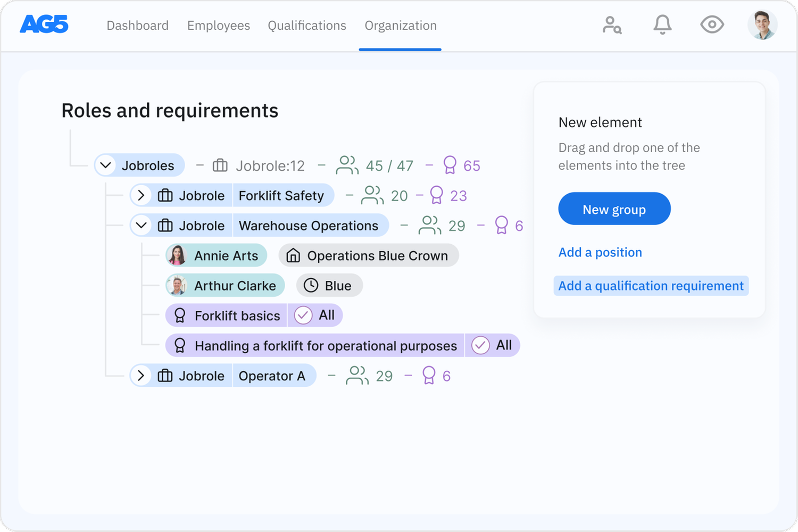Image resolution: width=798 pixels, height=532 pixels.
Task: Click the briefcase icon on Operator A row
Action: [x=165, y=376]
